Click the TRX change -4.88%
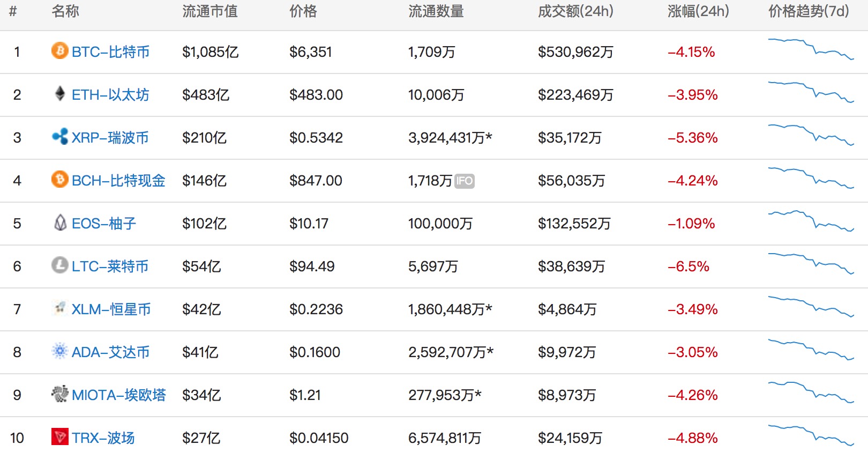The height and width of the screenshot is (459, 868). (693, 438)
